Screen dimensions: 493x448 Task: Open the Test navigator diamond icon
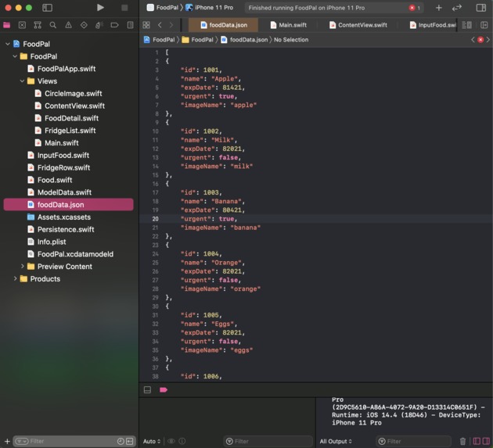point(84,25)
